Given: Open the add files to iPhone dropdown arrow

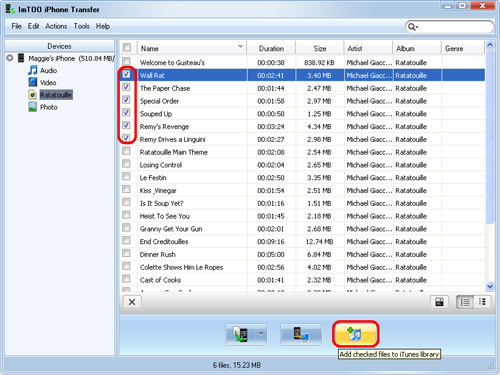Looking at the screenshot, I should click(261, 334).
